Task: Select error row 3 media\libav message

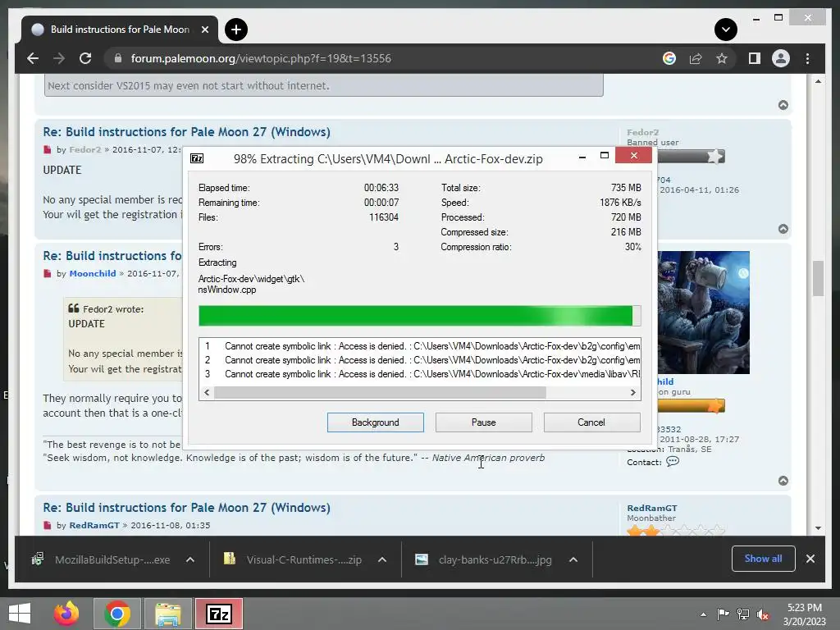Action: [x=419, y=374]
